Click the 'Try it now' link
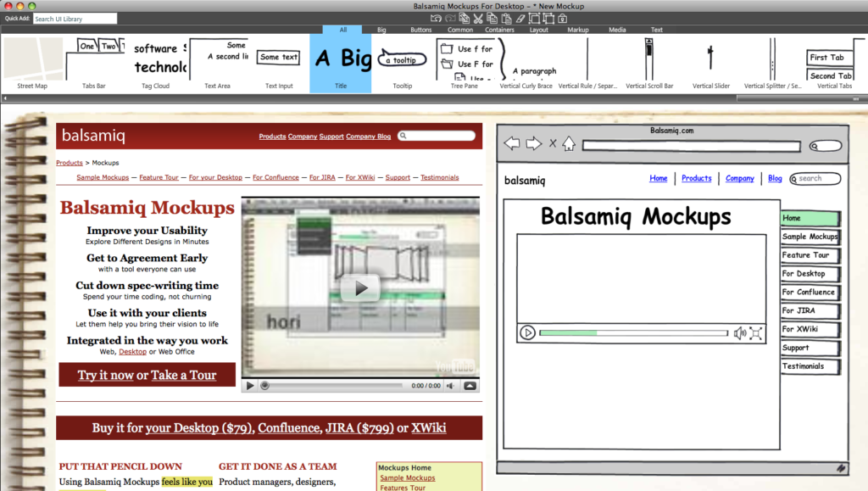 (x=105, y=375)
